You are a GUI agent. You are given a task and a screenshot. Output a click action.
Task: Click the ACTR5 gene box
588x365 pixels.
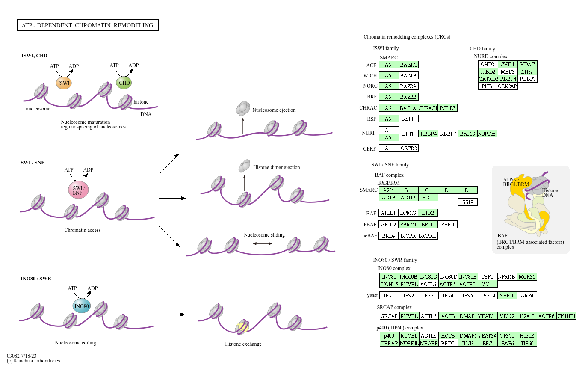(448, 284)
